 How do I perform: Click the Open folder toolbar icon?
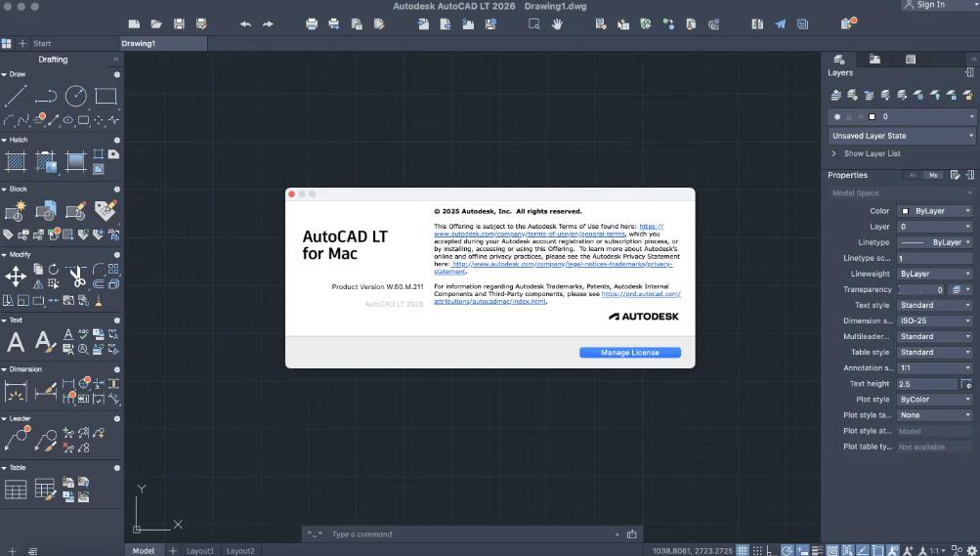[x=156, y=24]
